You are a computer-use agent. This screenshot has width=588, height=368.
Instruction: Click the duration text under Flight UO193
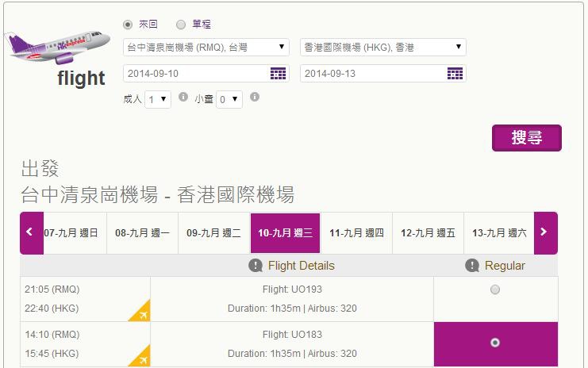click(x=292, y=309)
